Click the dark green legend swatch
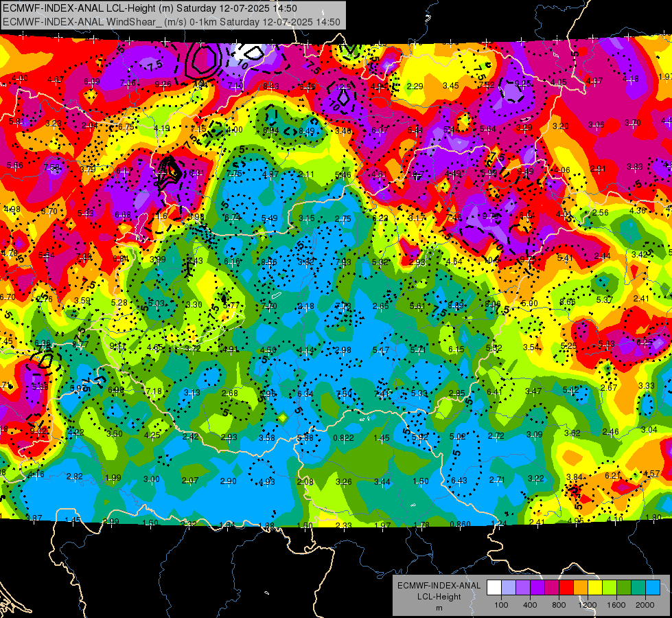 624,587
